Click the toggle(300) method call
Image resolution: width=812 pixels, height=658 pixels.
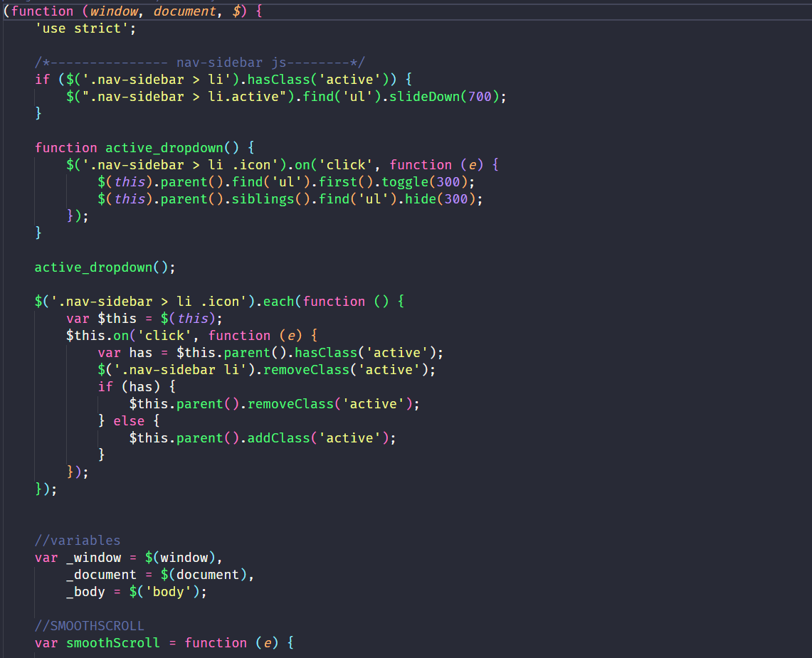(413, 182)
